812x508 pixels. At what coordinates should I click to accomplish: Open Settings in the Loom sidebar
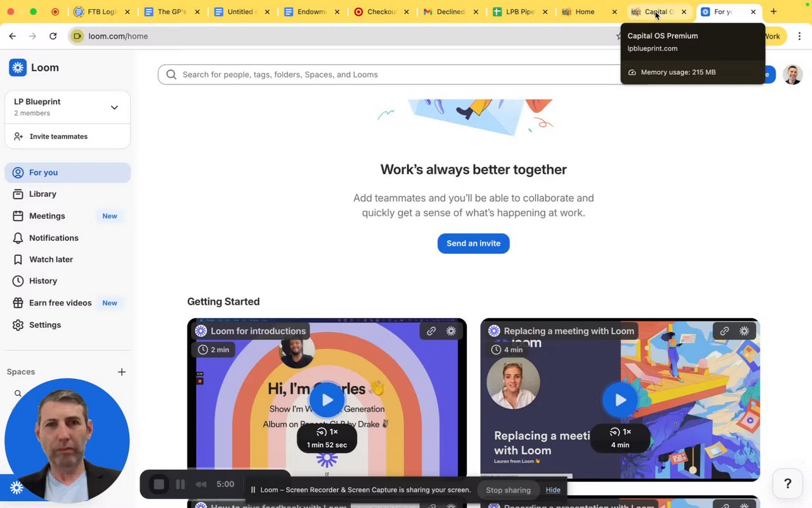[67, 324]
